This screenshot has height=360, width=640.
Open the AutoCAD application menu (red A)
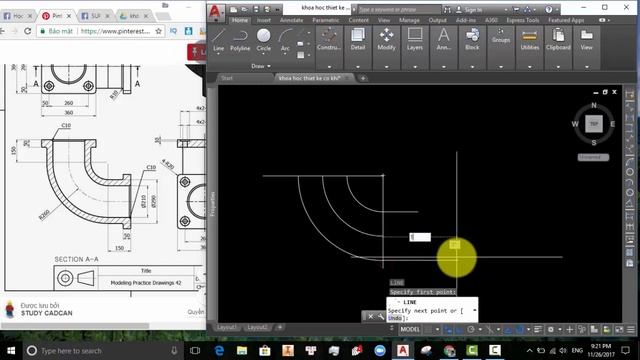215,12
